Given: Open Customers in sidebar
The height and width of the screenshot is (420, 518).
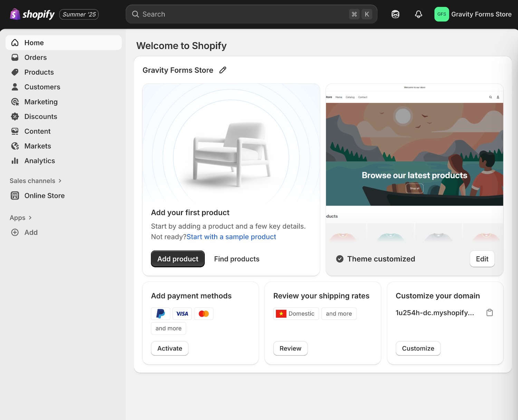Looking at the screenshot, I should coord(64,87).
